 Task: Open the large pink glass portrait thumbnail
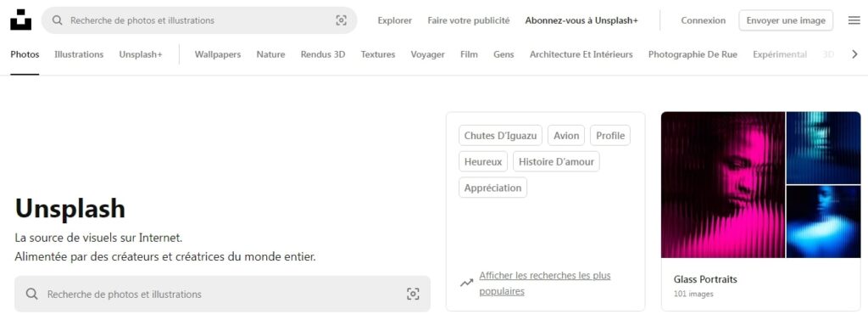point(723,185)
